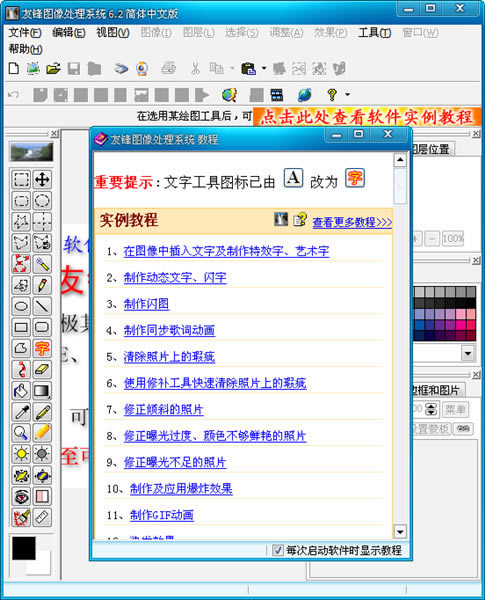Click the 查看更多教程 link
This screenshot has width=485, height=600.
352,222
